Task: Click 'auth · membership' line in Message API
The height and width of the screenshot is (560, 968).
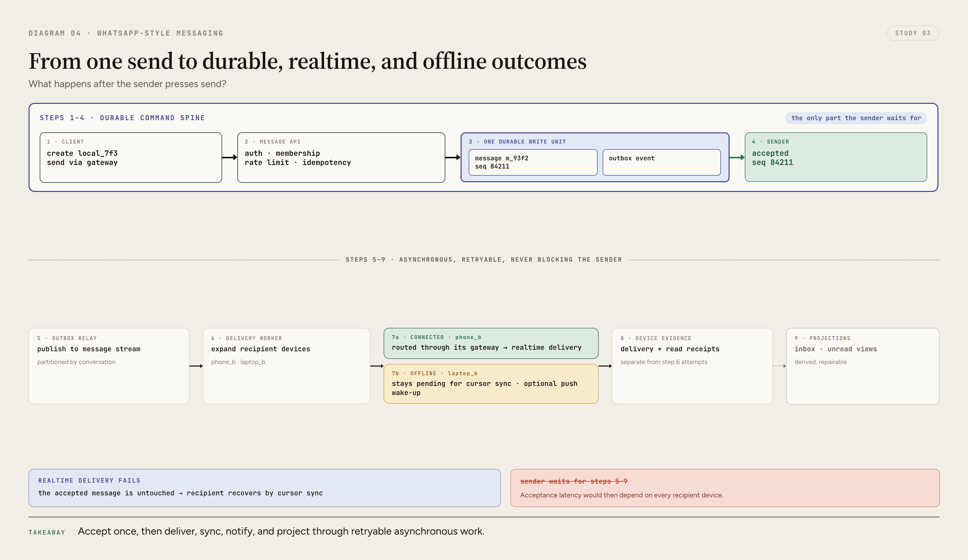Action: (282, 153)
